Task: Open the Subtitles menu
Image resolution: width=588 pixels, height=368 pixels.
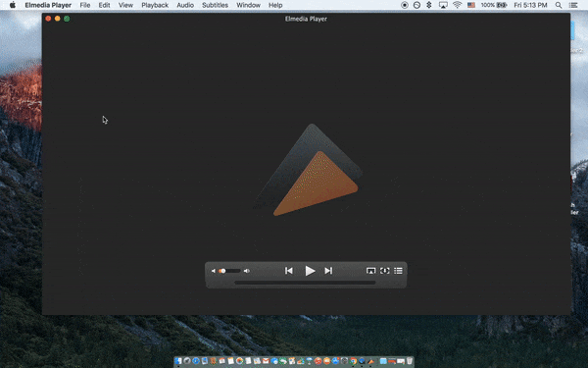Action: [216, 5]
